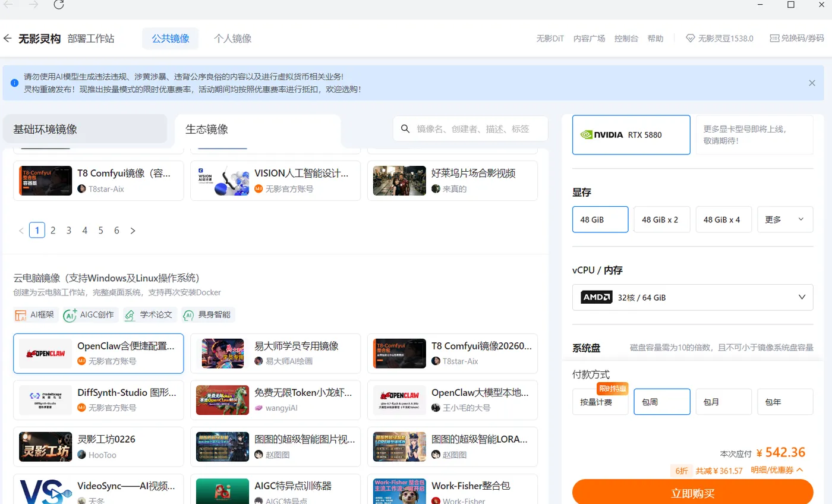Screen dimensions: 832x504
Task: Click the magnifier icon in the search box
Action: pos(406,129)
